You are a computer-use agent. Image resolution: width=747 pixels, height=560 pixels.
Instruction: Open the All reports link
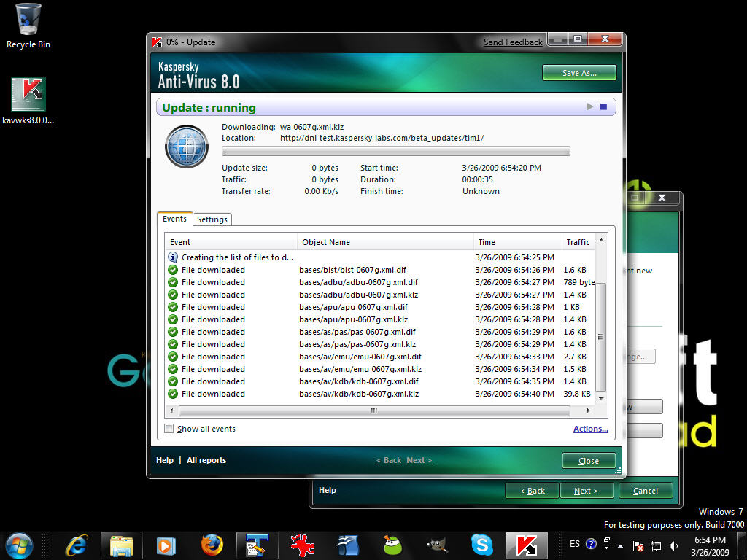[x=206, y=460]
